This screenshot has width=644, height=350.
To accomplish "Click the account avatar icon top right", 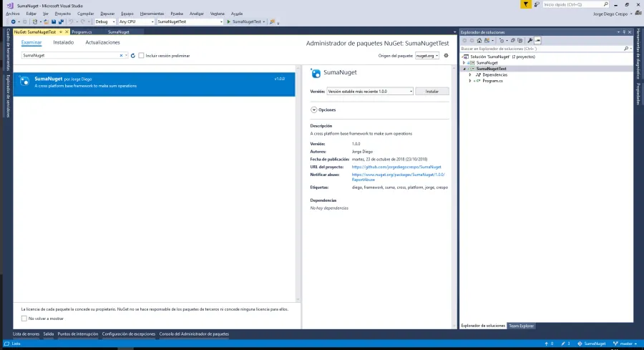I will tap(638, 14).
